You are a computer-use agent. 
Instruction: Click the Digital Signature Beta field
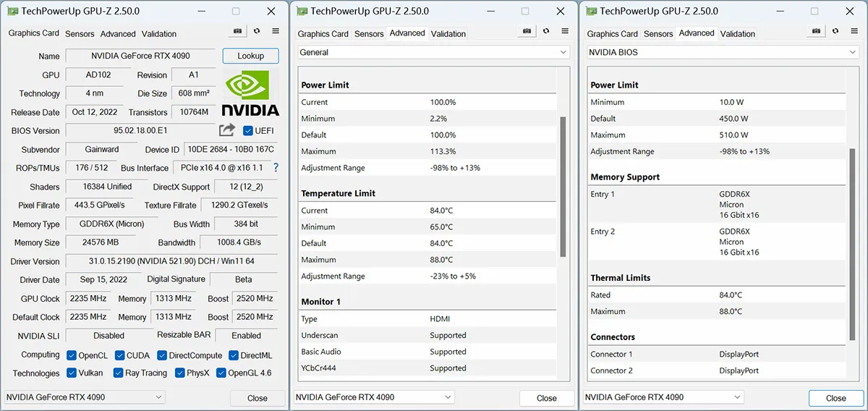244,279
